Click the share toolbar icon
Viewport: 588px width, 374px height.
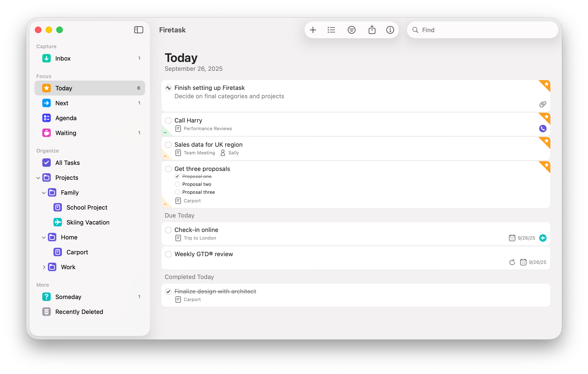point(372,30)
